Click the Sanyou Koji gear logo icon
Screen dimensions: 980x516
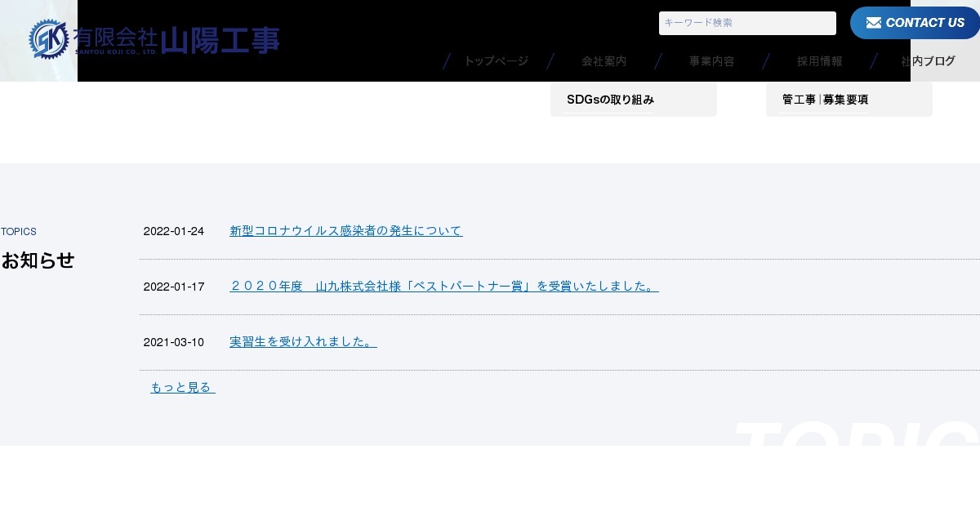coord(49,39)
